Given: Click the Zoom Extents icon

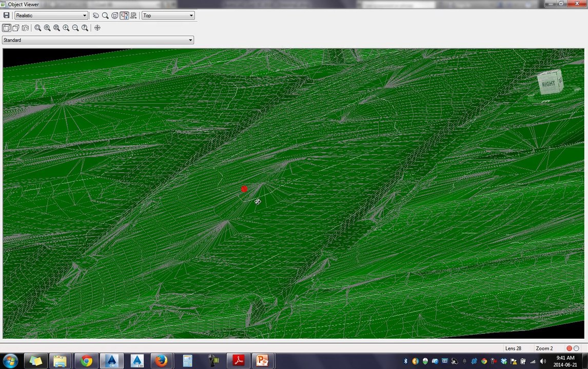Looking at the screenshot, I should point(56,28).
